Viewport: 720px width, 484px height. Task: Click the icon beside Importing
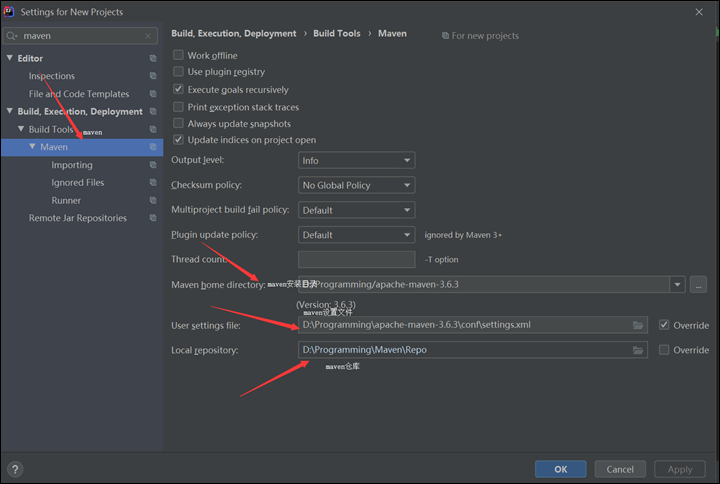pyautogui.click(x=153, y=165)
